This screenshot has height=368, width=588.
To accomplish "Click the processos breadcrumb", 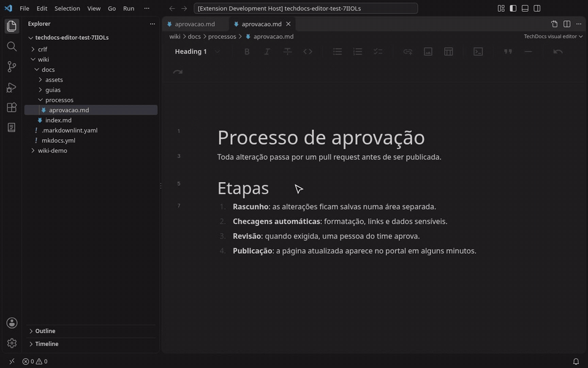I will (x=222, y=36).
